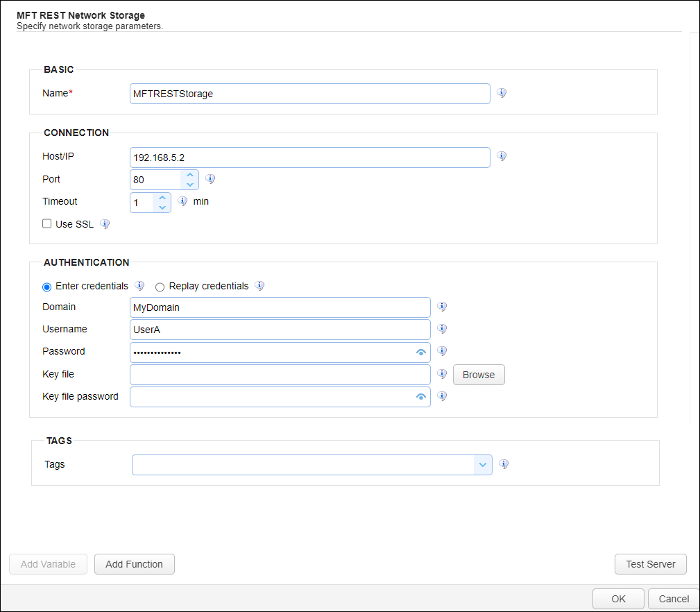View info icon for Replay credentials option
The image size is (700, 612).
pos(259,286)
